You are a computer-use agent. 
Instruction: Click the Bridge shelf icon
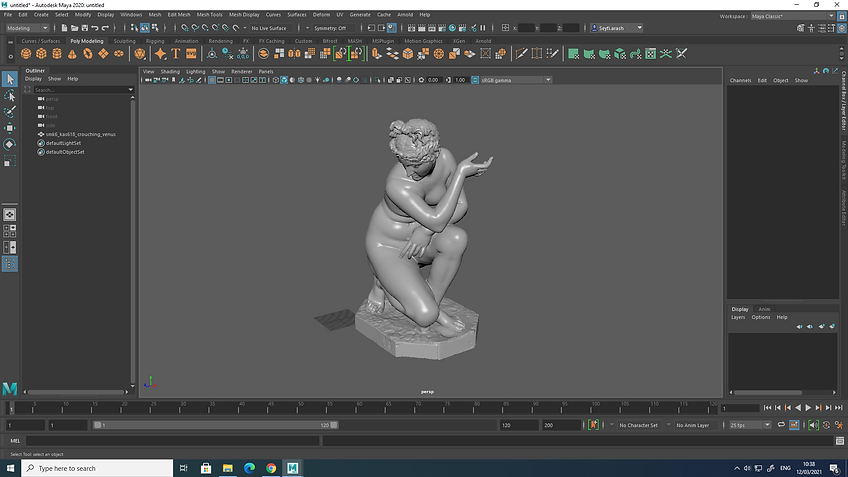tap(392, 54)
